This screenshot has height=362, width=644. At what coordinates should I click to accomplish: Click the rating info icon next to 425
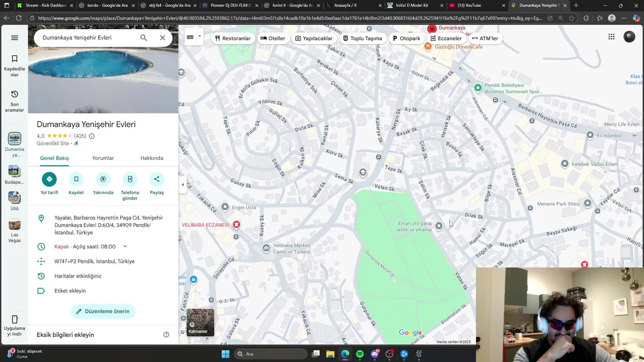point(92,136)
